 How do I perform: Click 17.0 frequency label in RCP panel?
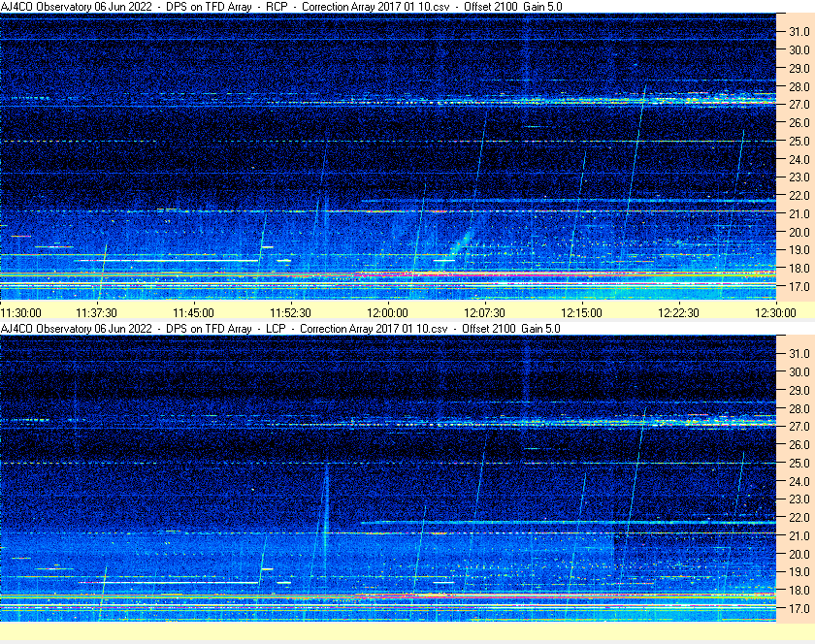[x=799, y=287]
